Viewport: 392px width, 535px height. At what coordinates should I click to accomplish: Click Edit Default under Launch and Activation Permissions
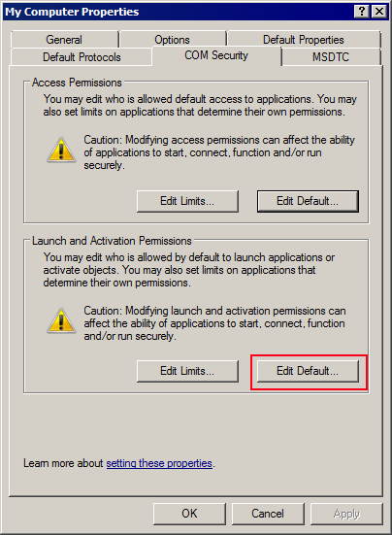308,371
